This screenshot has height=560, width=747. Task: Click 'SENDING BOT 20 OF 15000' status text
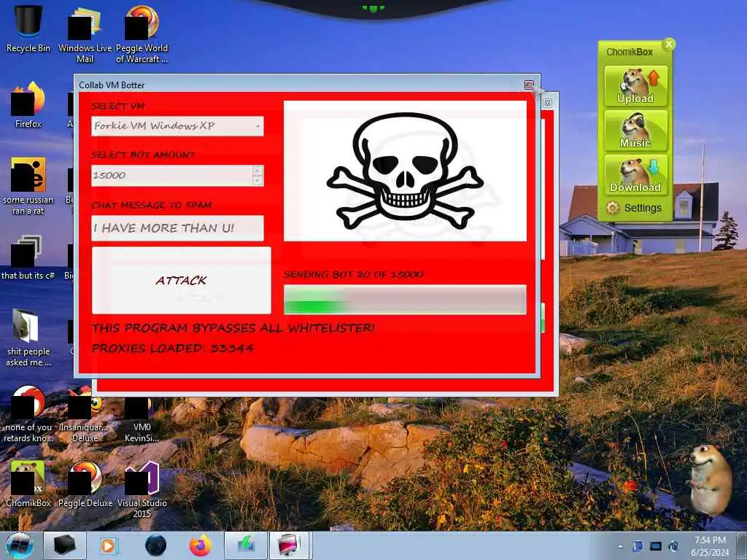pyautogui.click(x=354, y=275)
